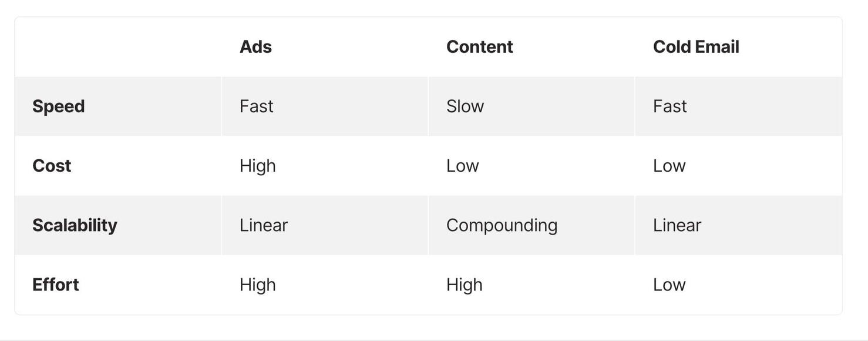Click the Cold Email Effort cell reading Low
Image resolution: width=868 pixels, height=341 pixels.
(x=669, y=285)
